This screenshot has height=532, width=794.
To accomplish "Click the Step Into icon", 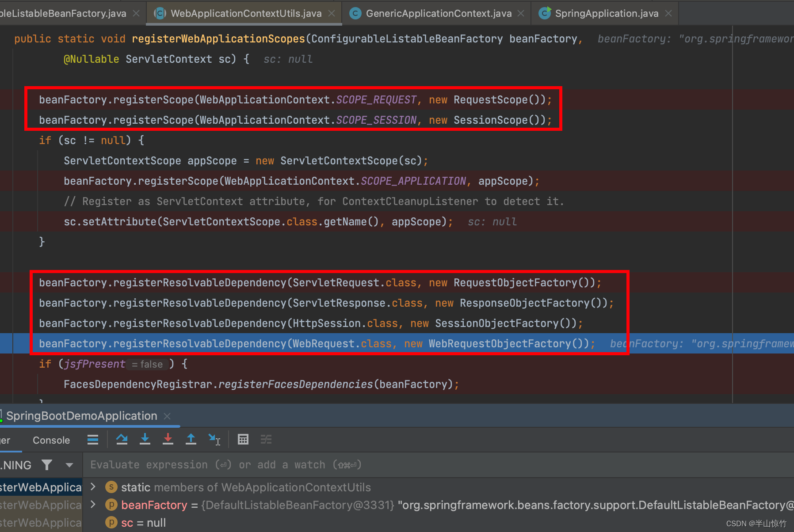I will click(x=145, y=439).
